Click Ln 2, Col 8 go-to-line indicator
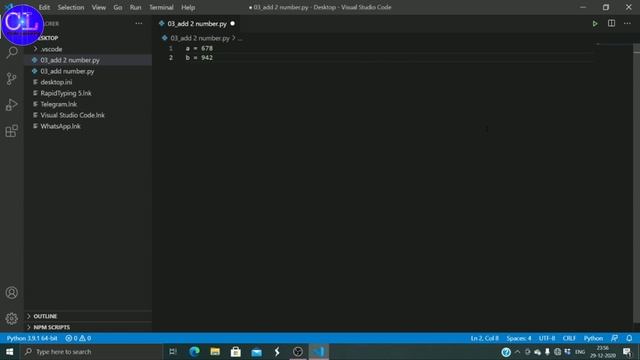 (x=484, y=338)
